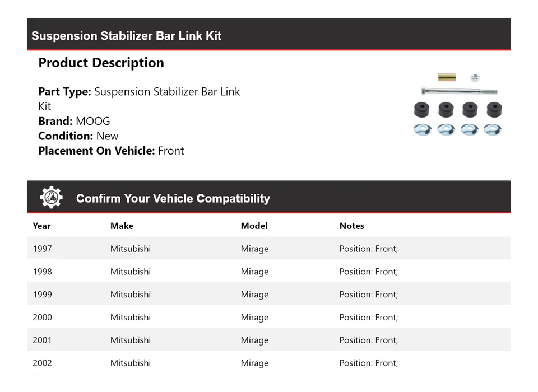Click the Brand: MOOG line
The width and height of the screenshot is (538, 392).
74,121
